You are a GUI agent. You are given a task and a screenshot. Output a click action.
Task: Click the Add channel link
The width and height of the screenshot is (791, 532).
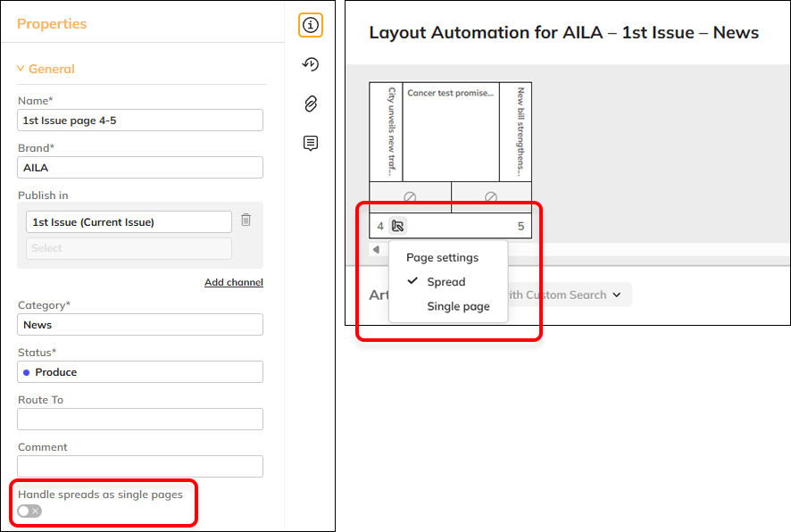pyautogui.click(x=233, y=282)
